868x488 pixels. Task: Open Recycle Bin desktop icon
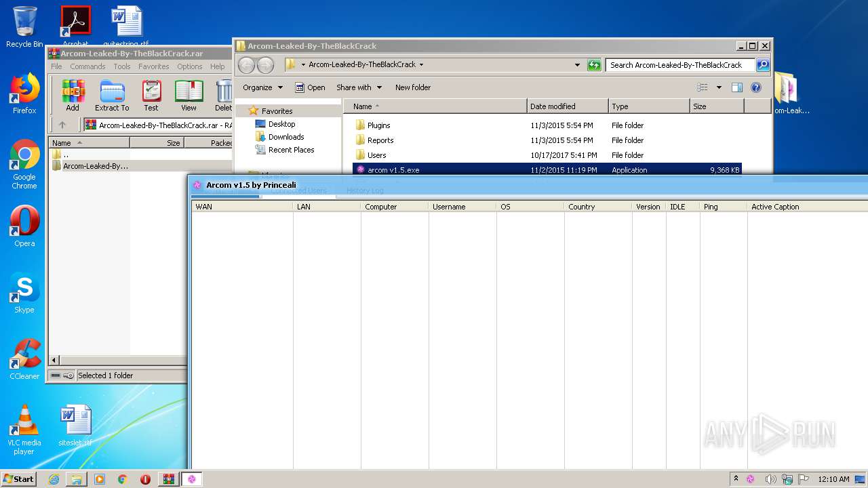tap(24, 27)
